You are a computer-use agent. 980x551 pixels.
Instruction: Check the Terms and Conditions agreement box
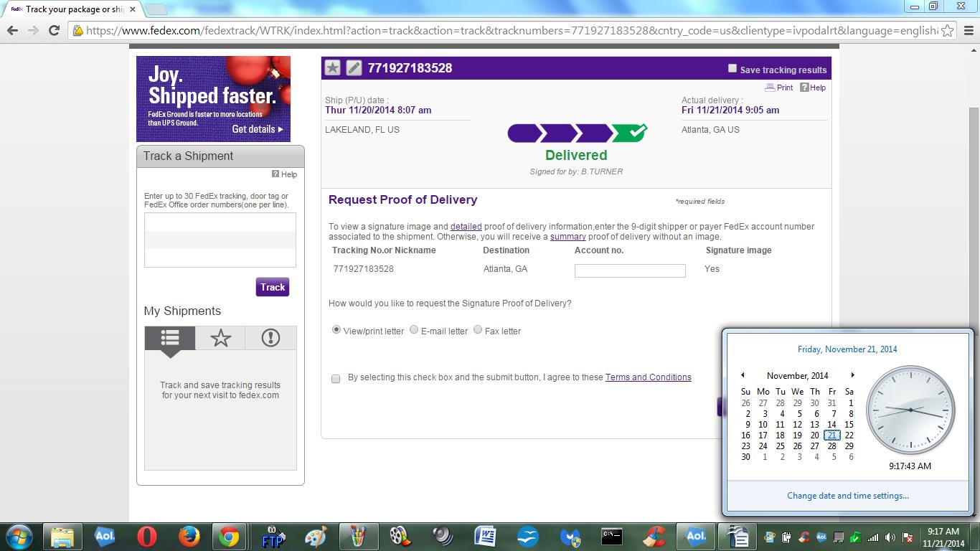pos(336,378)
